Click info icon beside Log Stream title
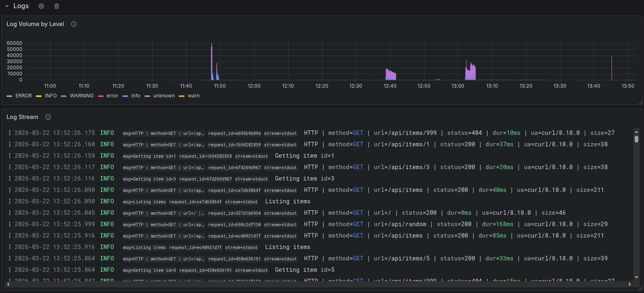This screenshot has height=293, width=644. coord(48,117)
